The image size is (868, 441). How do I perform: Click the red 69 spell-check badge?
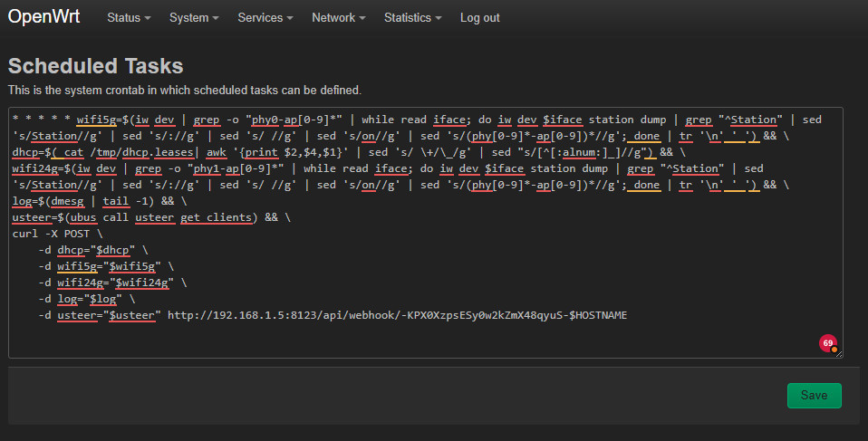827,343
